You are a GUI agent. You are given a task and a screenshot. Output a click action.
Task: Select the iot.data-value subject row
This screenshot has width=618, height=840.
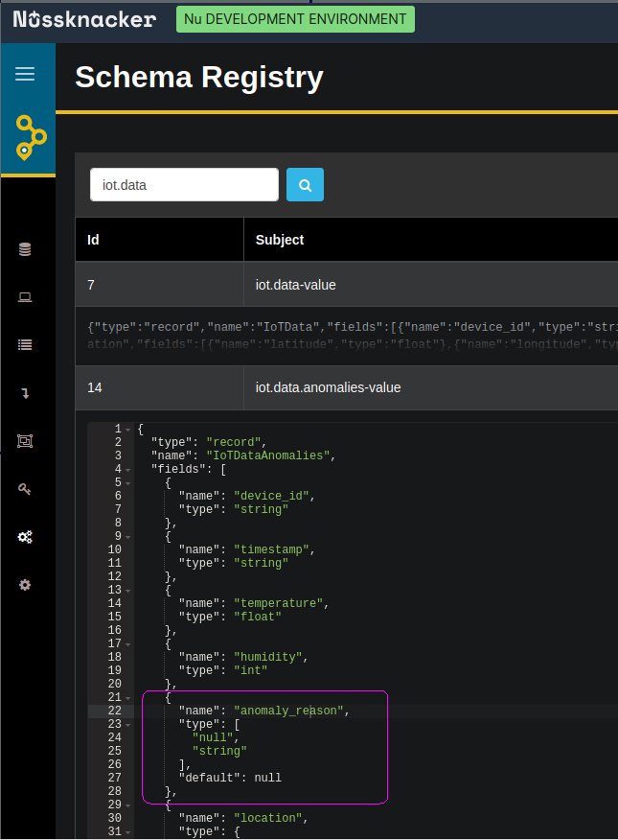point(347,285)
